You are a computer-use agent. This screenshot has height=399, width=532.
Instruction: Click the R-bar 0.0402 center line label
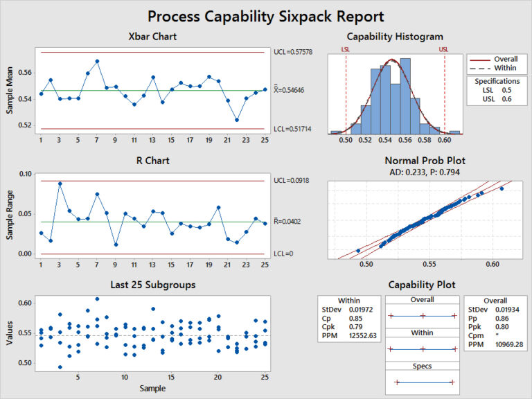[x=287, y=222]
